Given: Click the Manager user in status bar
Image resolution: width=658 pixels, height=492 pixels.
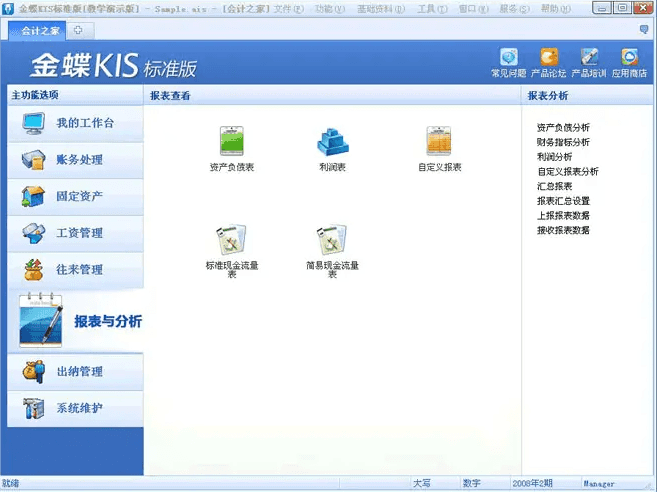Looking at the screenshot, I should pyautogui.click(x=599, y=484).
